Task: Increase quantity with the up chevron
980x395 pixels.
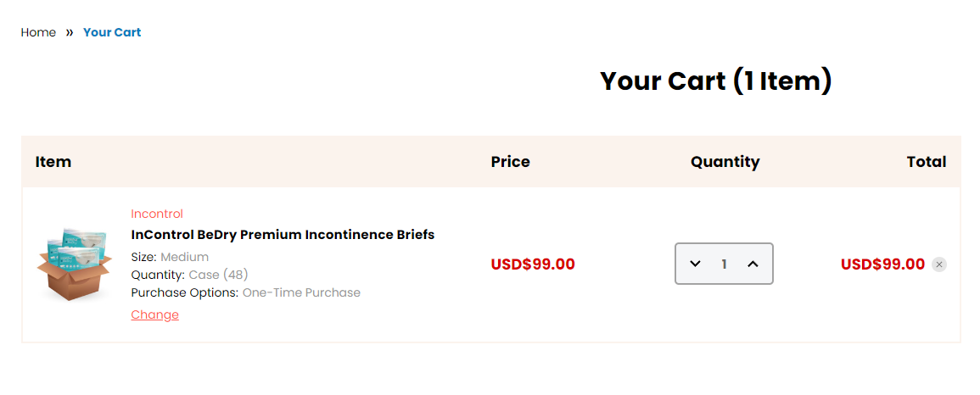Action: 753,264
